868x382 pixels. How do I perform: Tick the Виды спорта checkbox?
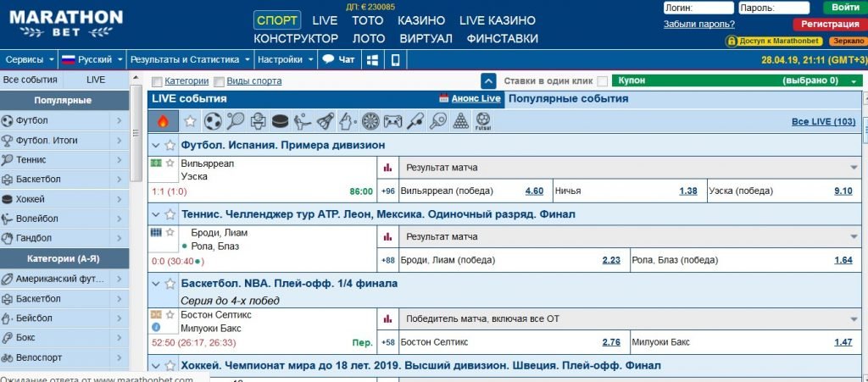pyautogui.click(x=220, y=82)
